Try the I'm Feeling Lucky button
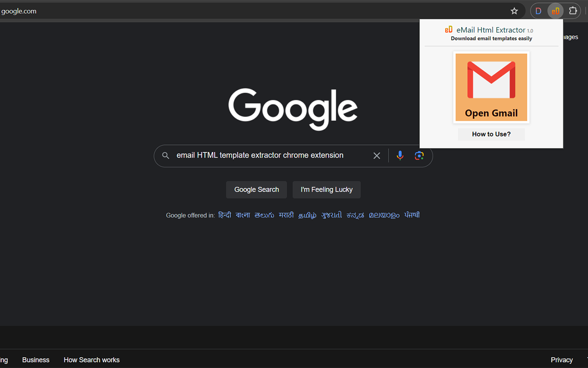The image size is (588, 368). [x=327, y=190]
